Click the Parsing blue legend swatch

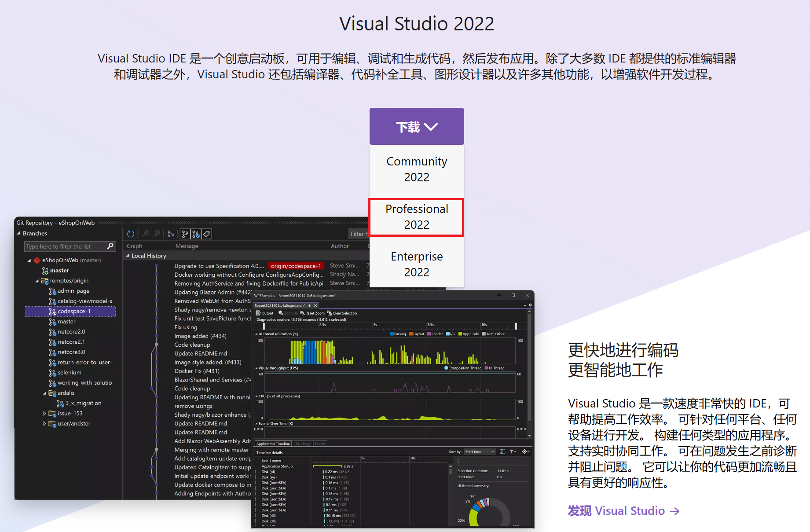point(392,334)
